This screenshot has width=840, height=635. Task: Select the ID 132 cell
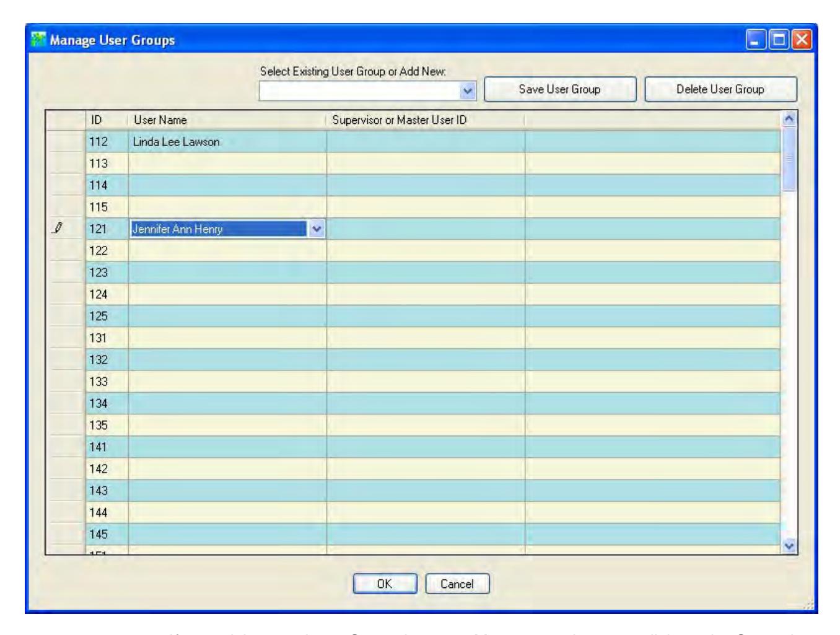click(x=107, y=360)
